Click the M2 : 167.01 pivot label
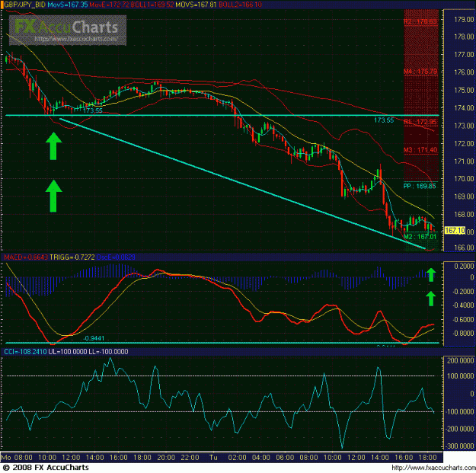This screenshot has width=476, height=473. click(x=420, y=236)
